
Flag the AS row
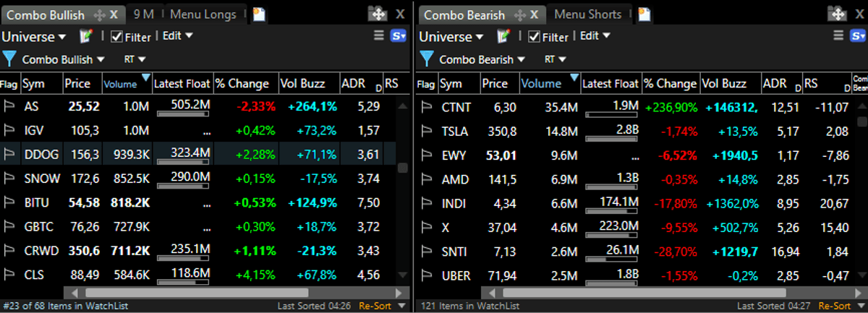click(x=10, y=106)
